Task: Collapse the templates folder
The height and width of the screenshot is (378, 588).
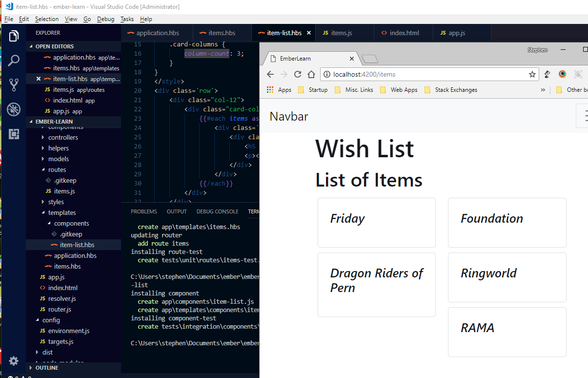Action: tap(61, 212)
